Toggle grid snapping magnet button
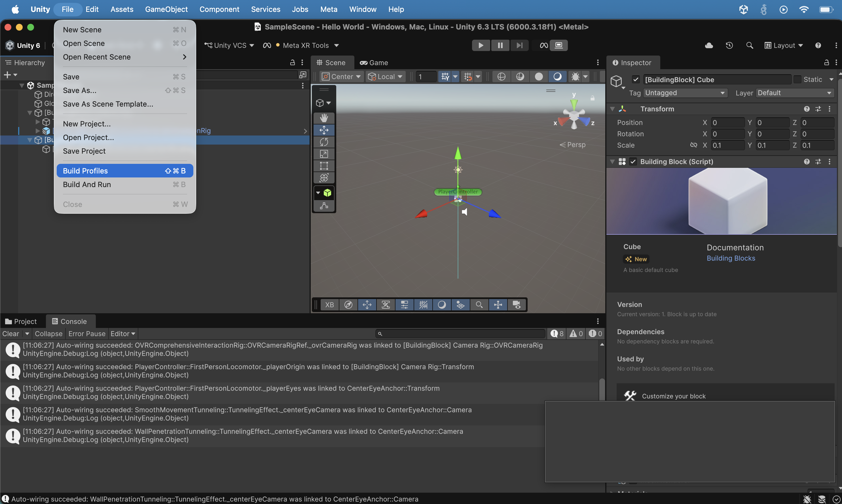 pos(468,77)
